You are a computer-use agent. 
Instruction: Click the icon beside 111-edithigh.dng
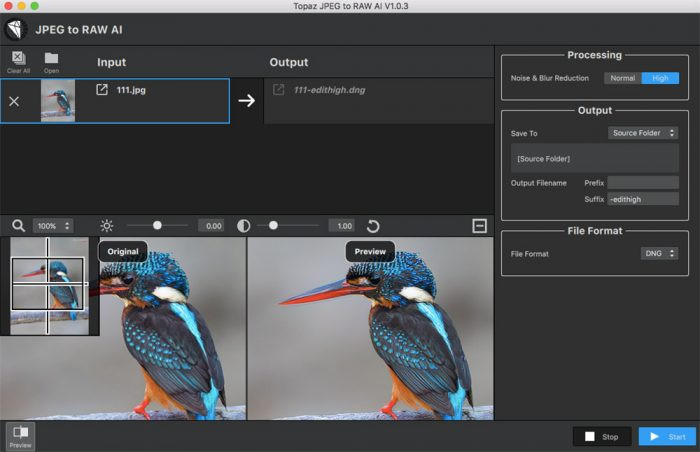(278, 90)
